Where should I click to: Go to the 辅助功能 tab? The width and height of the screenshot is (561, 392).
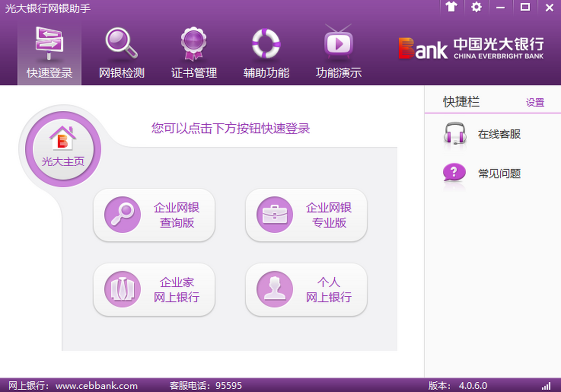266,54
